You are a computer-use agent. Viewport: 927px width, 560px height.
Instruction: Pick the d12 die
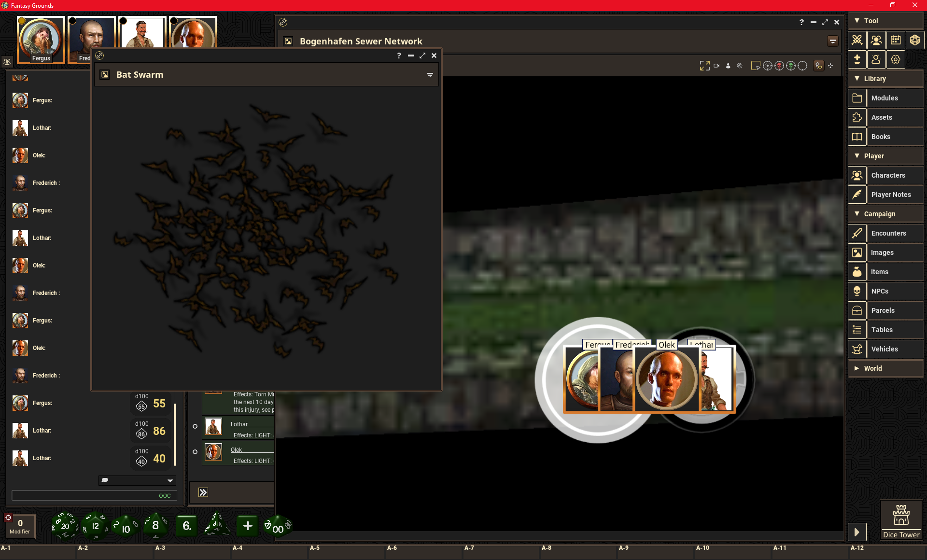click(x=95, y=526)
